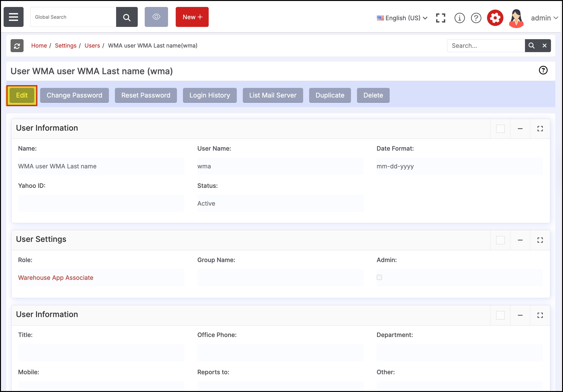
Task: Enter fullscreen using top bar icon
Action: 440,18
